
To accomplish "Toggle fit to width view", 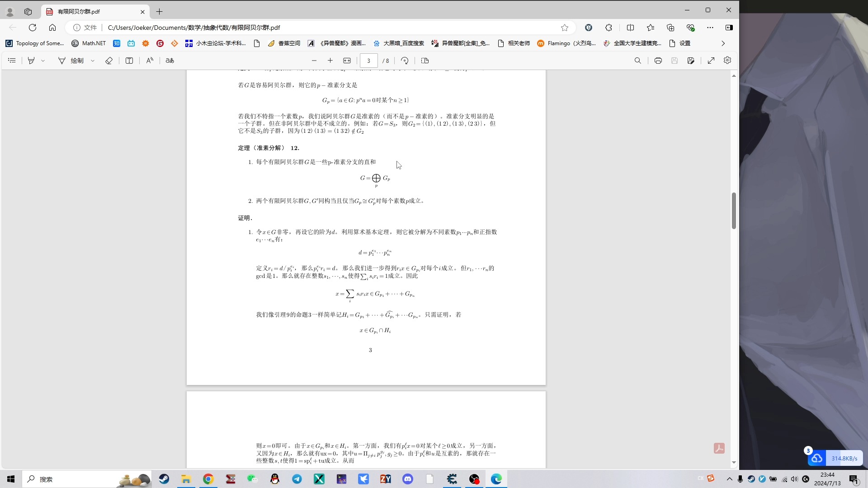I will [x=347, y=61].
